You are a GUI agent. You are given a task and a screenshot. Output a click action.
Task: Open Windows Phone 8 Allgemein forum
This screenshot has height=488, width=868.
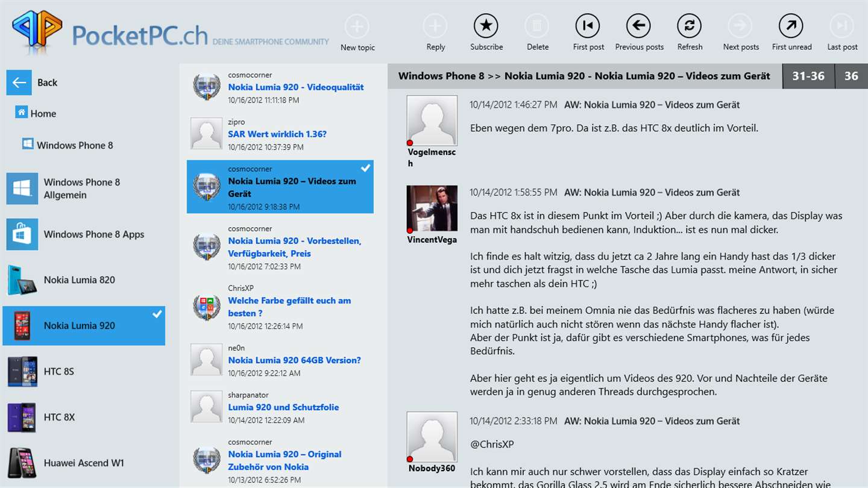[84, 189]
